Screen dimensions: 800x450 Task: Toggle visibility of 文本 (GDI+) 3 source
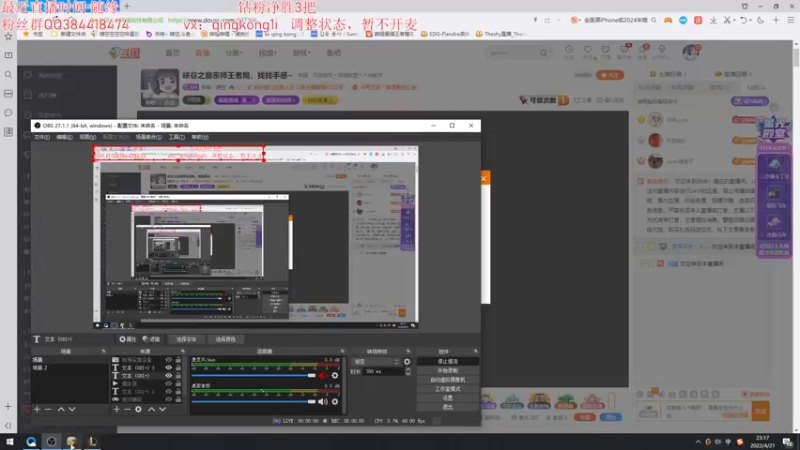tap(168, 367)
